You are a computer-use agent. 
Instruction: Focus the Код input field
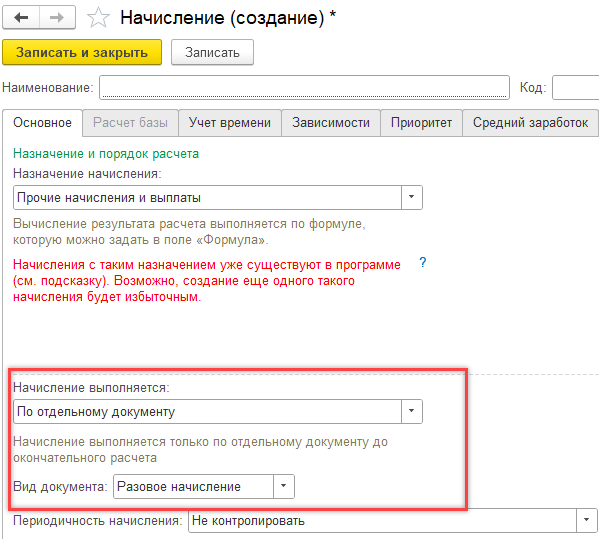(x=575, y=87)
